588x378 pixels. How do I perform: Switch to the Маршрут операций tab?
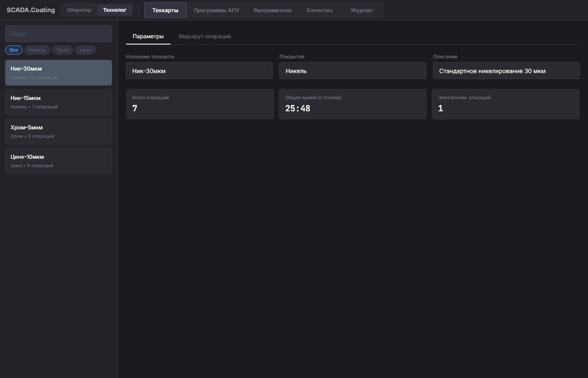coord(205,37)
